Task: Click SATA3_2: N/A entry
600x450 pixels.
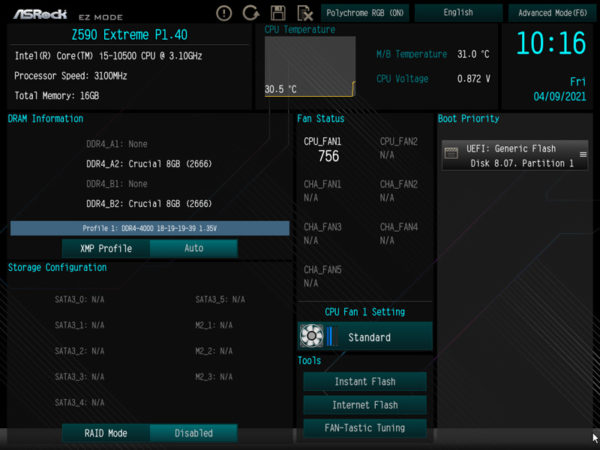Action: pos(79,351)
